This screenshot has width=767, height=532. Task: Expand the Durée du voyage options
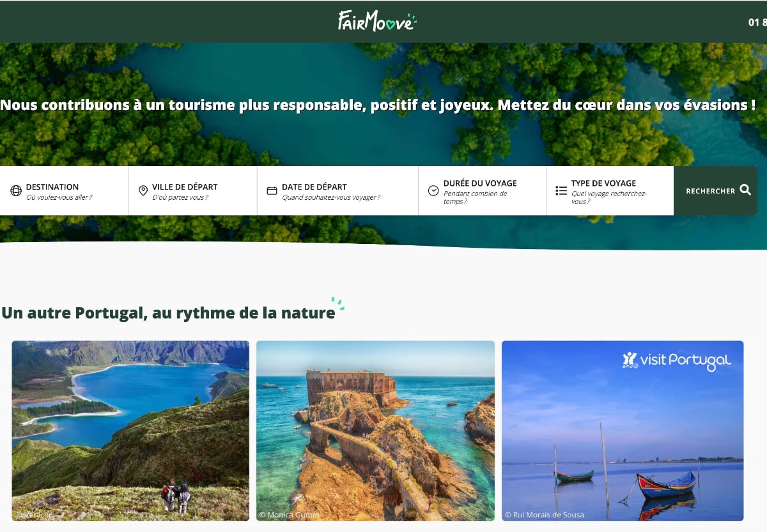pyautogui.click(x=483, y=191)
